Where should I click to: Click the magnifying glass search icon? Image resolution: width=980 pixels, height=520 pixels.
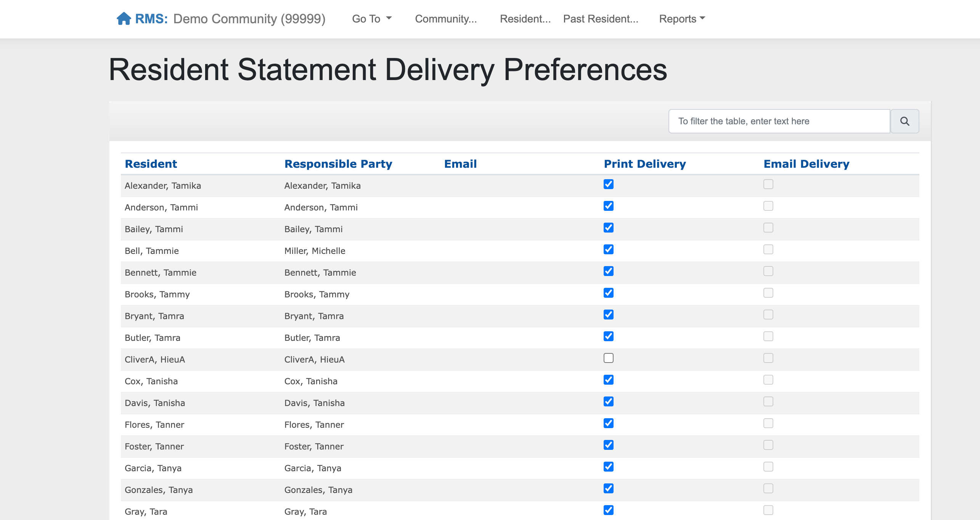(x=904, y=121)
